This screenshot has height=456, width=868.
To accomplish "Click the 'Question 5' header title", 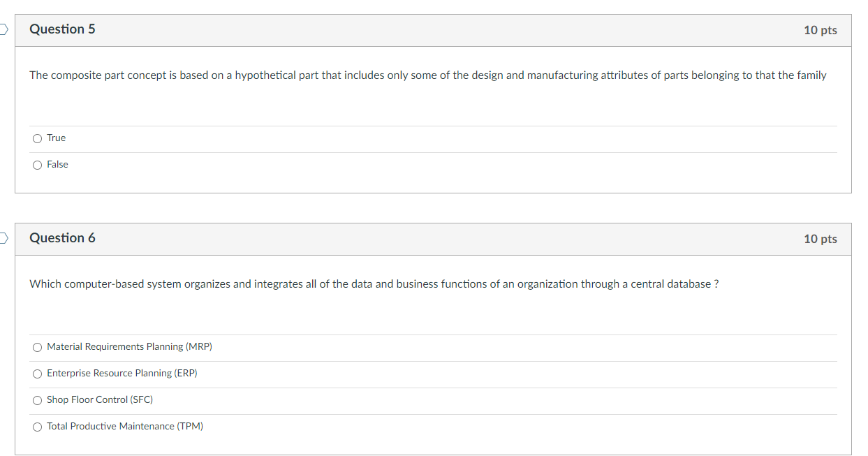I will click(x=62, y=29).
